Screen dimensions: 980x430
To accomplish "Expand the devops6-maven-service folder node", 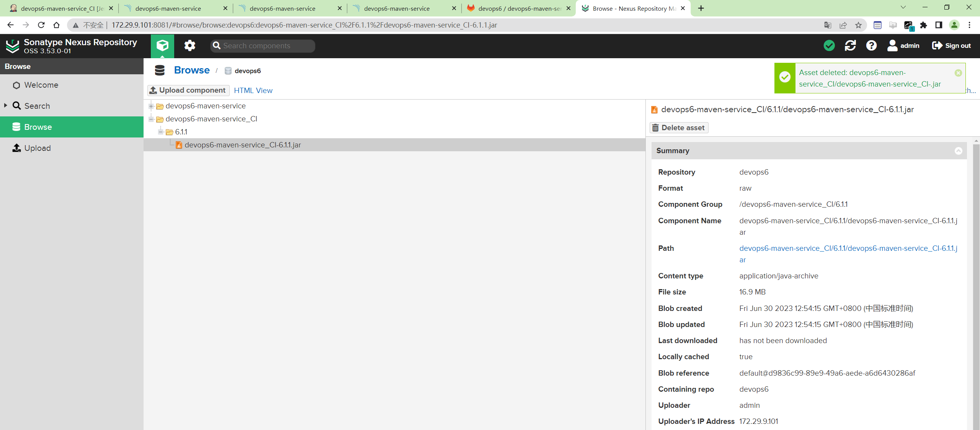I will coord(151,106).
